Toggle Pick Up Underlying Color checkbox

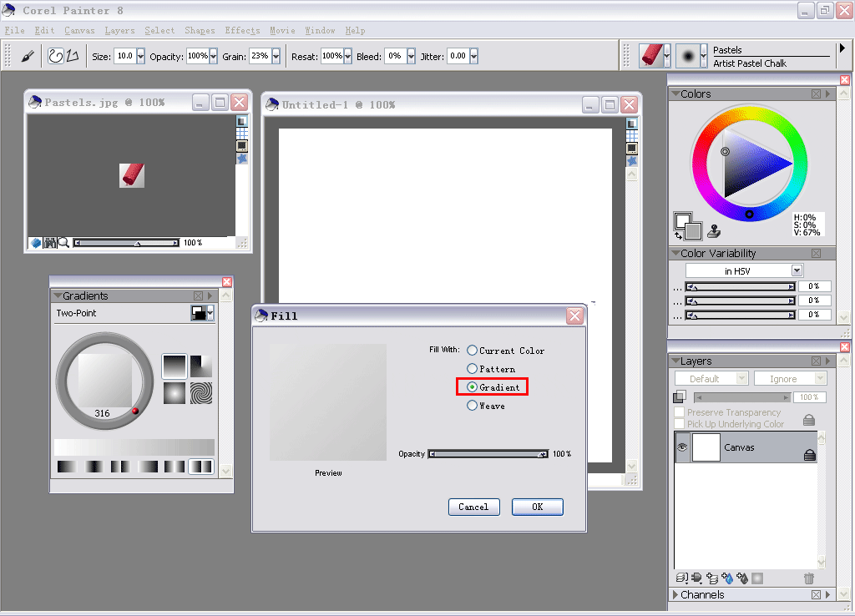(680, 423)
